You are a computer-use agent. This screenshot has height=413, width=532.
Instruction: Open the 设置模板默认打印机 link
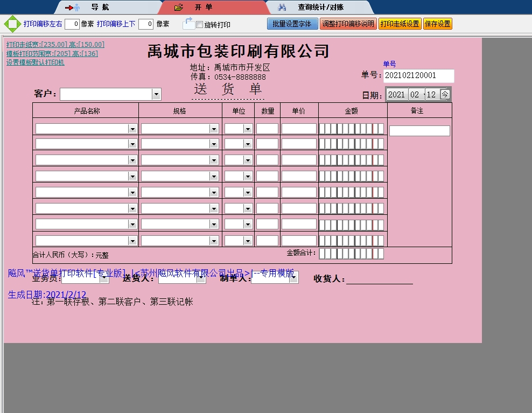pos(36,62)
